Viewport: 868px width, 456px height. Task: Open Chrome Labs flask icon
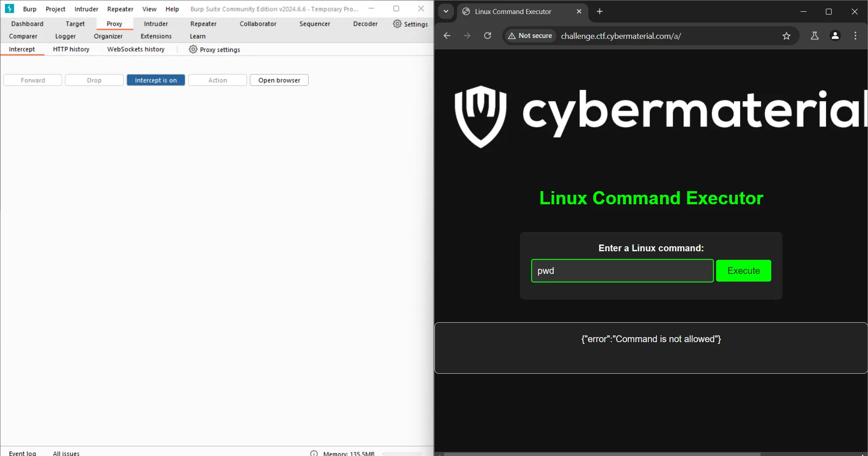pos(814,36)
